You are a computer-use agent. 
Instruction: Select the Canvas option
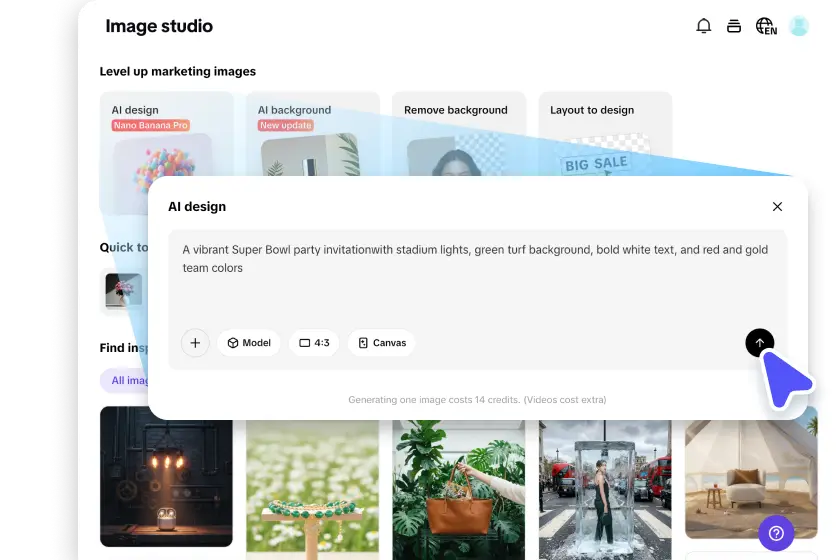(x=381, y=342)
